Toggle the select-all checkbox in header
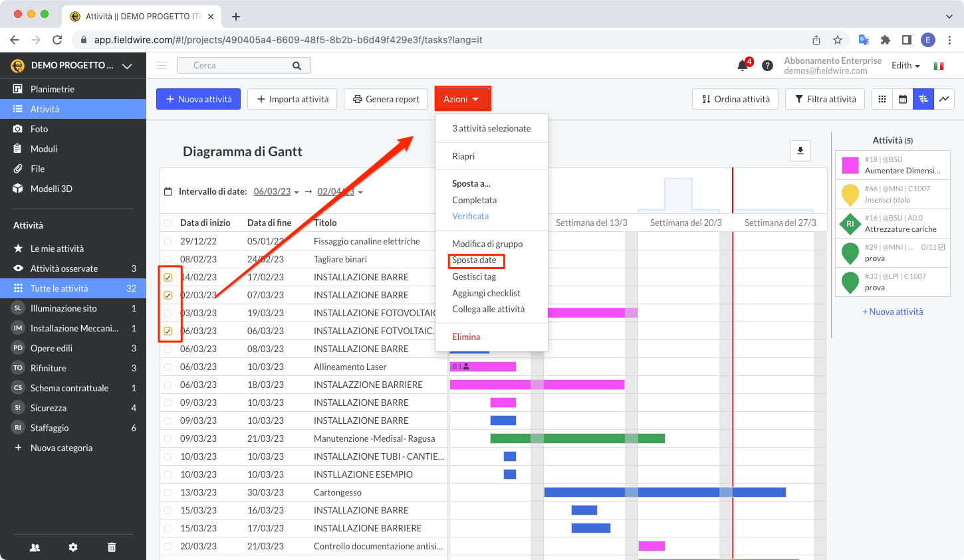 pos(168,223)
